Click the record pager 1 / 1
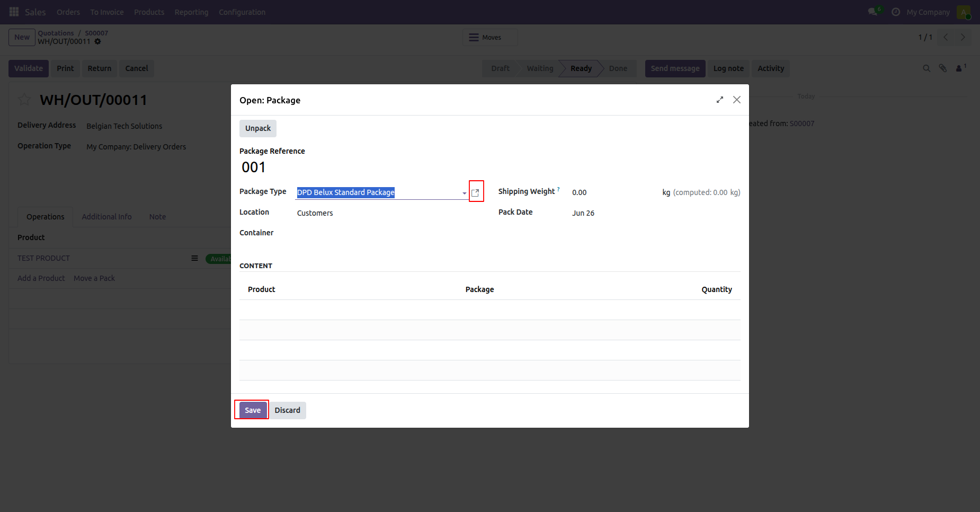This screenshot has width=980, height=512. point(925,37)
